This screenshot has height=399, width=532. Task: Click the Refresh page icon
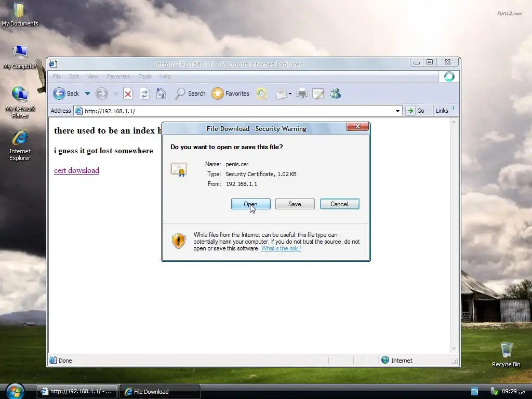click(144, 94)
